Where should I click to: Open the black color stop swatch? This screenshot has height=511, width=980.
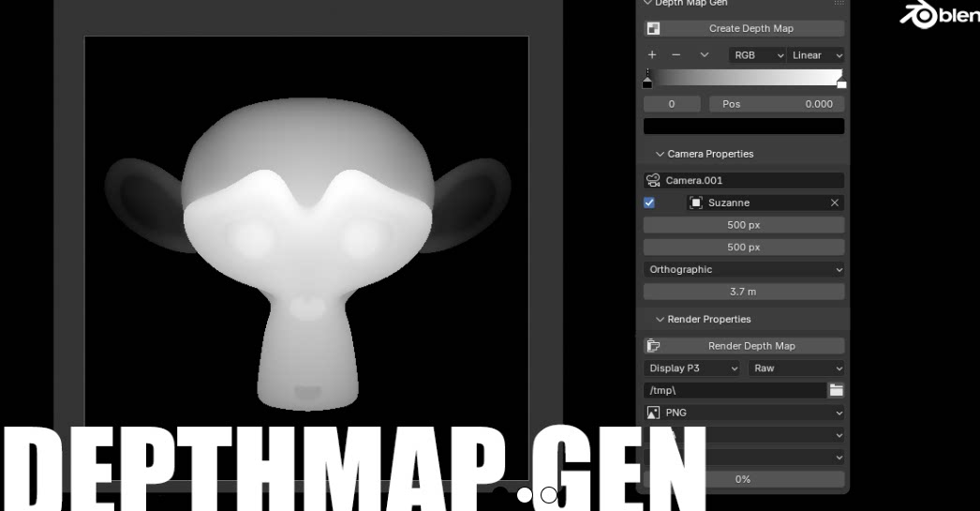(x=744, y=126)
